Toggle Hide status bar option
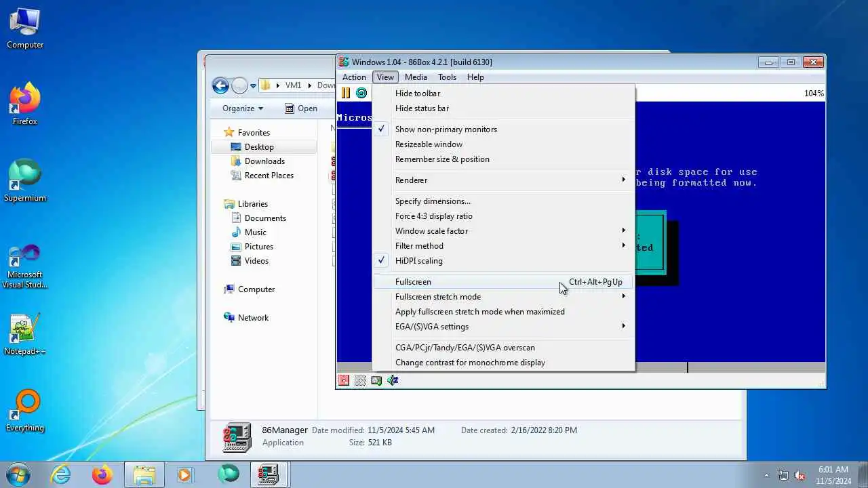The image size is (868, 488). (x=504, y=108)
